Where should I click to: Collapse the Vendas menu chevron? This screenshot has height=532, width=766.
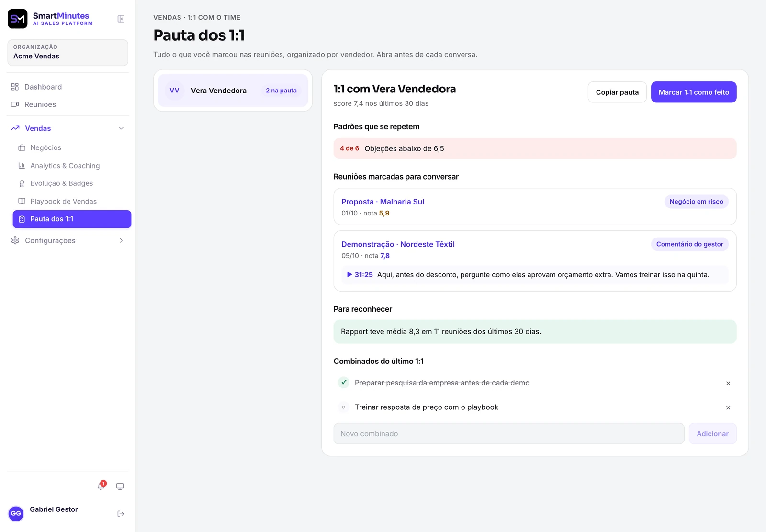click(121, 128)
